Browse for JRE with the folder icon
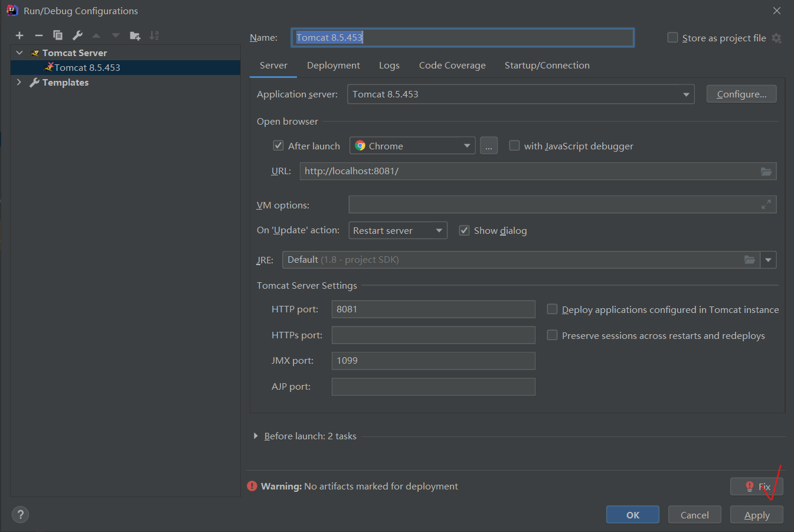The height and width of the screenshot is (532, 794). (750, 260)
